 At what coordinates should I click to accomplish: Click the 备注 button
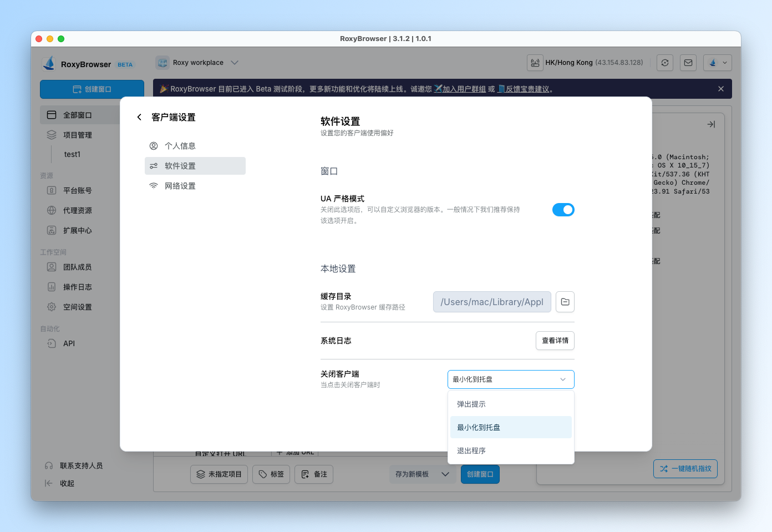click(x=314, y=474)
